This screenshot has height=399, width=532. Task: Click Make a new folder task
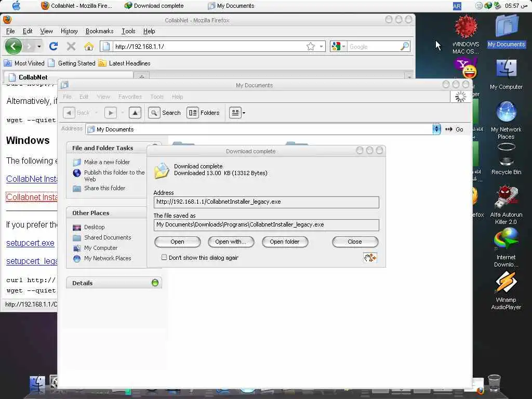[107, 162]
